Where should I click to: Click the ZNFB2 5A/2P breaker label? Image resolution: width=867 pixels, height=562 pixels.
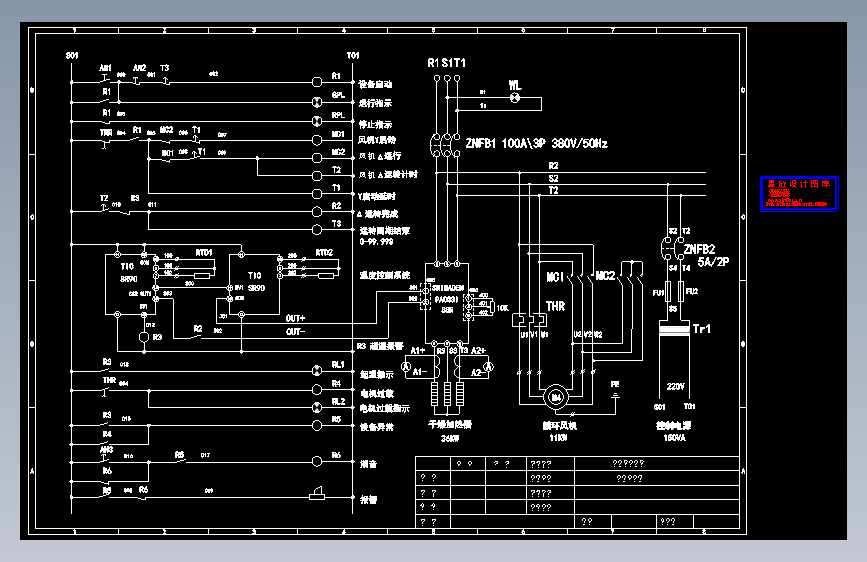tap(707, 256)
